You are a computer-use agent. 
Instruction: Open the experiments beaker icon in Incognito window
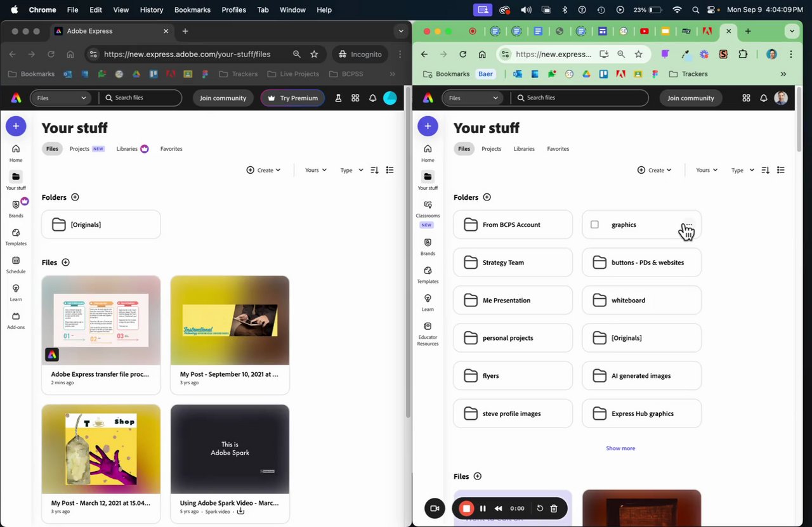pos(338,98)
